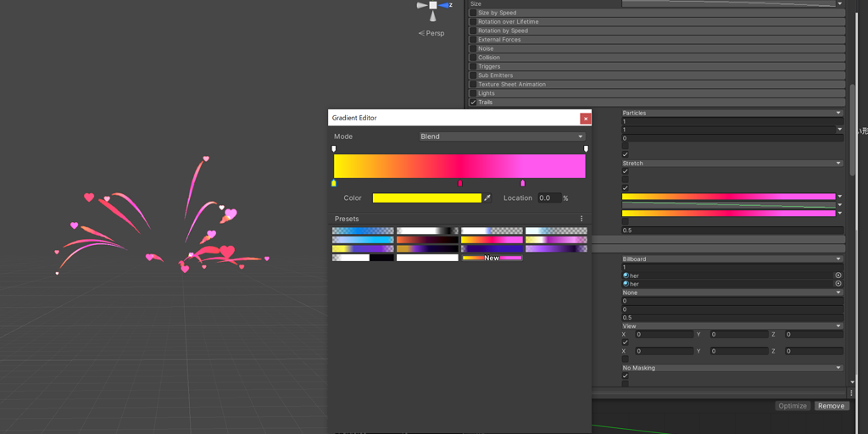
Task: Click the Remove button
Action: 831,406
